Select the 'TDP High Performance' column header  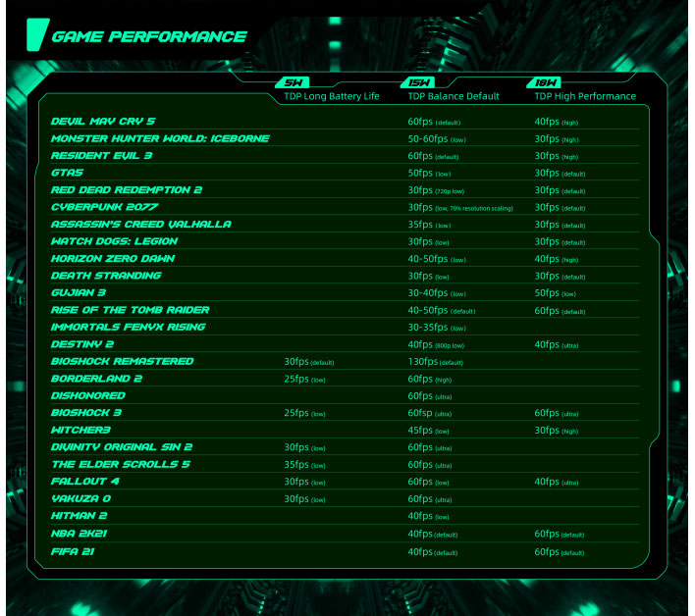click(x=585, y=96)
